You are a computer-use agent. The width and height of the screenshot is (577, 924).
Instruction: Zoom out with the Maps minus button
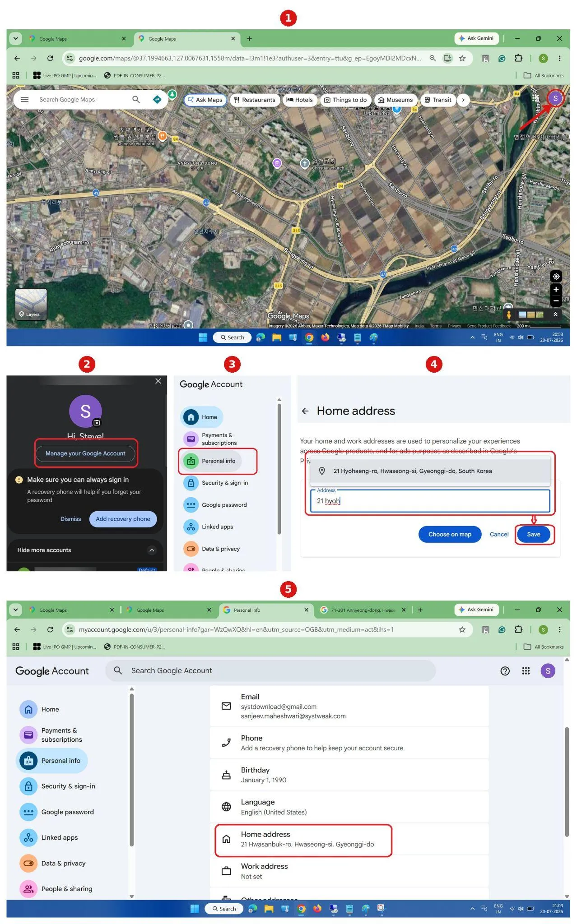pos(556,300)
